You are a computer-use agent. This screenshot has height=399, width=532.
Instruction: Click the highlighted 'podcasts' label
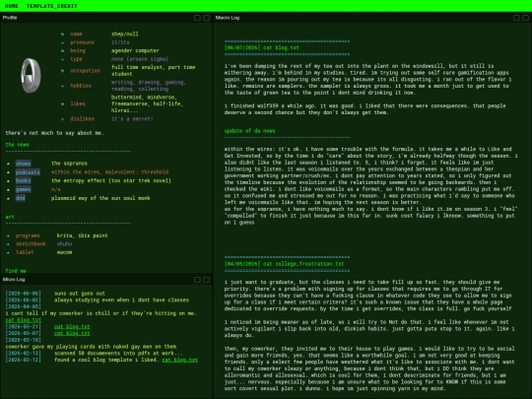(x=28, y=172)
